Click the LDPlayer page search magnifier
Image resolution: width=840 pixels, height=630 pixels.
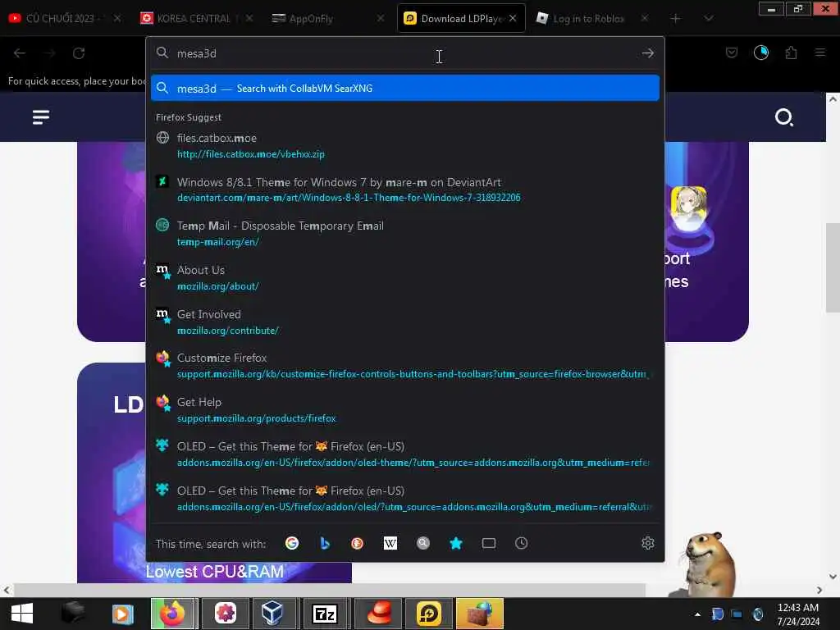(x=783, y=116)
